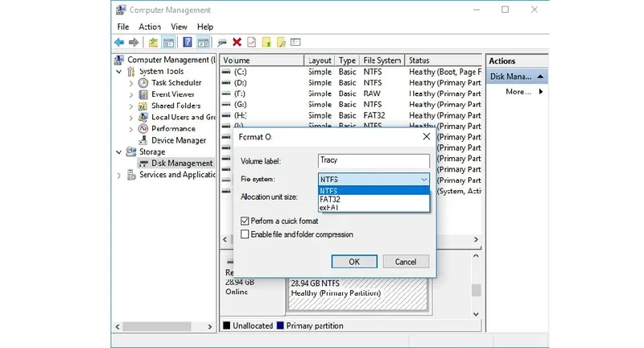Click the Storage icon in tree

(x=131, y=151)
